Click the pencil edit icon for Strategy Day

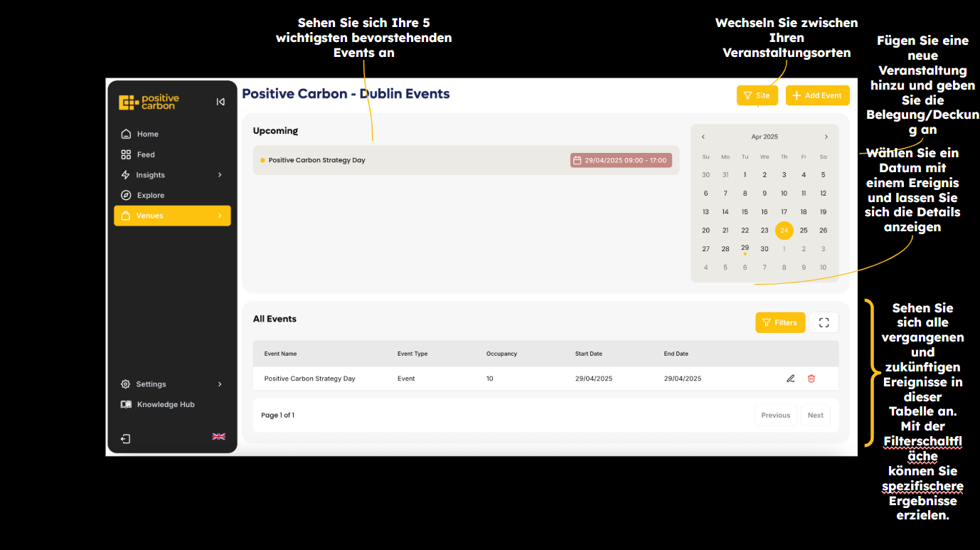tap(790, 379)
